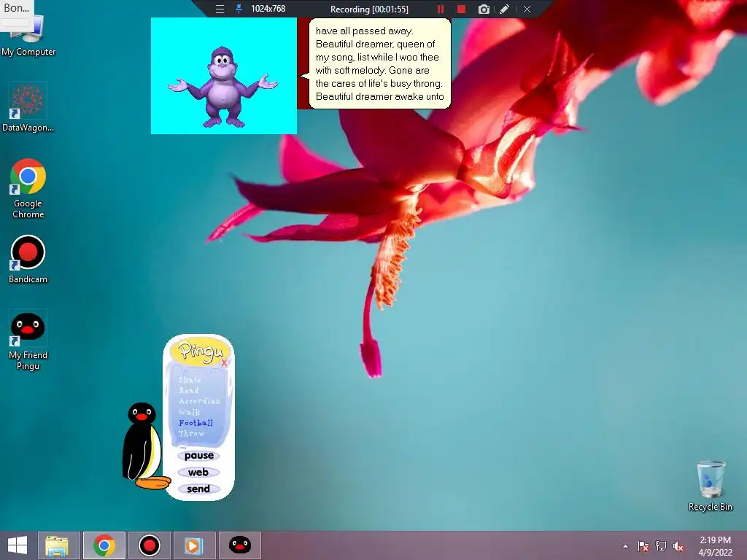This screenshot has height=560, width=747.
Task: Toggle the pin icon on recording bar
Action: click(239, 9)
